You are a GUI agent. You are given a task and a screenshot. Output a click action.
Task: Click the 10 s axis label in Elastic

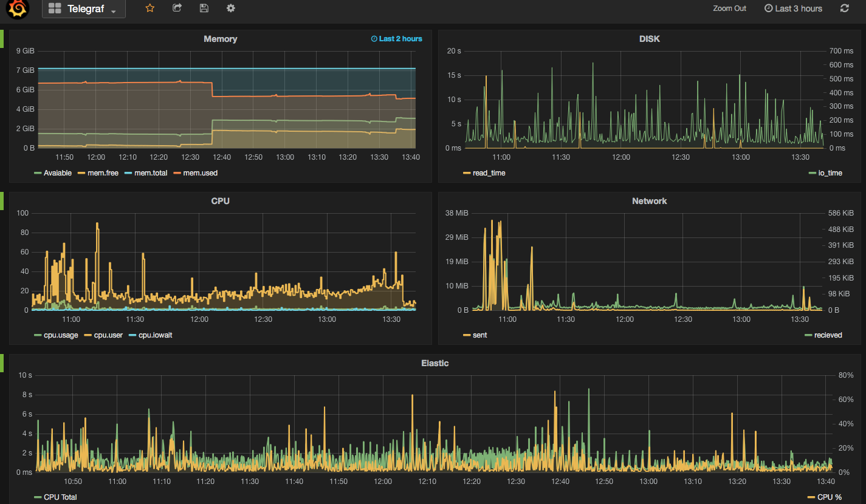tap(25, 375)
